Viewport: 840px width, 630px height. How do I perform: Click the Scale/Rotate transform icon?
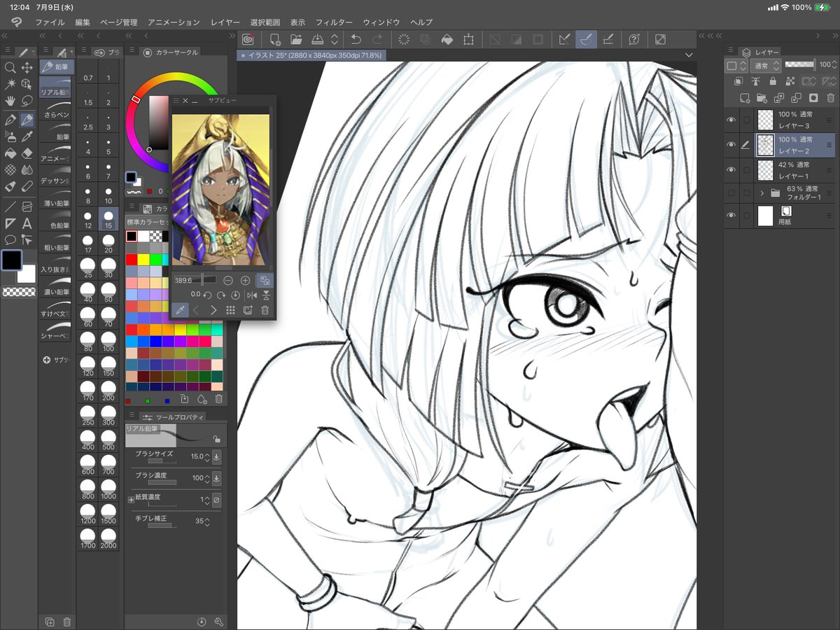(468, 40)
